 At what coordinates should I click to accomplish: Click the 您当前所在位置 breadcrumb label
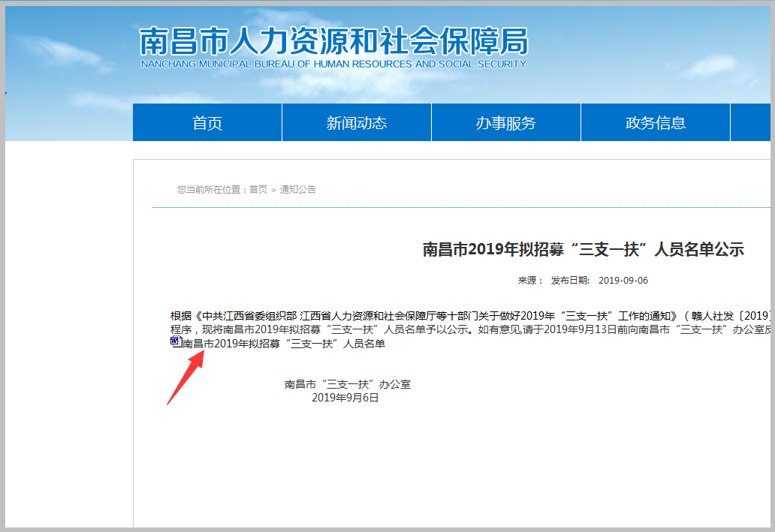207,189
